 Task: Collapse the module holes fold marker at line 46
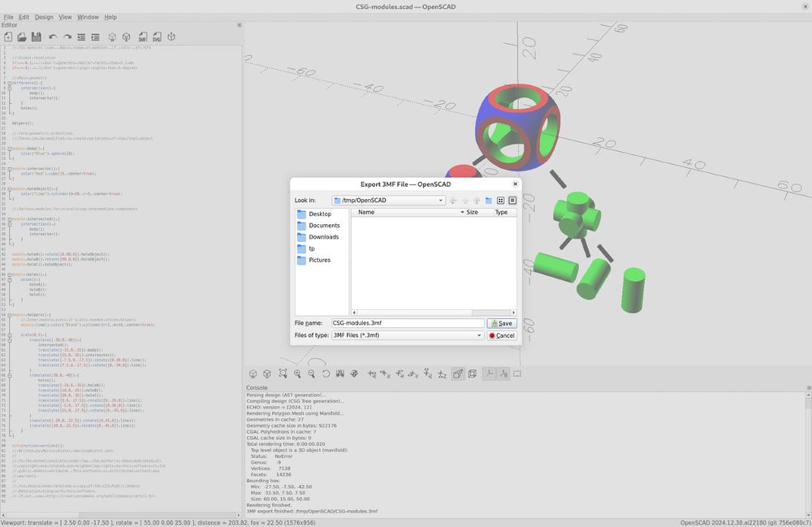[9, 274]
